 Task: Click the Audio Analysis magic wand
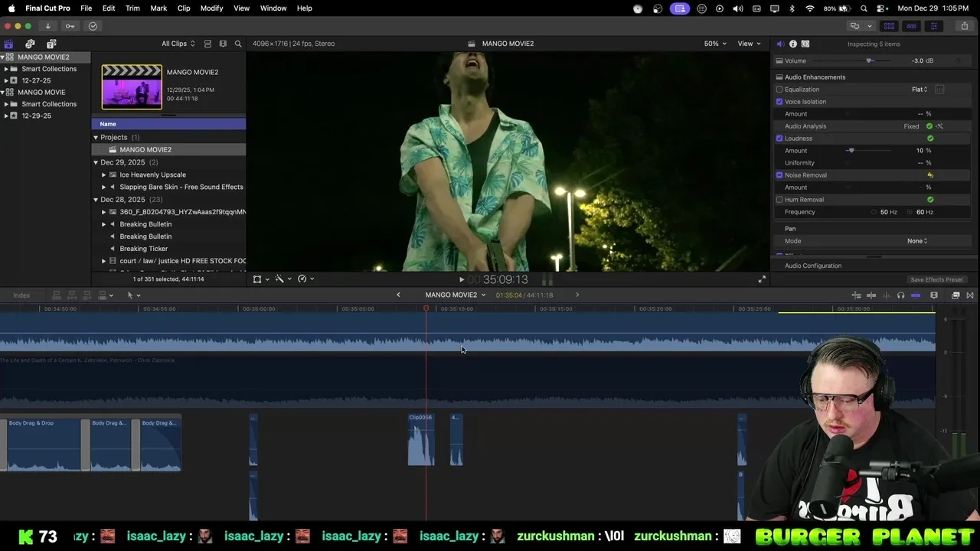pos(939,126)
